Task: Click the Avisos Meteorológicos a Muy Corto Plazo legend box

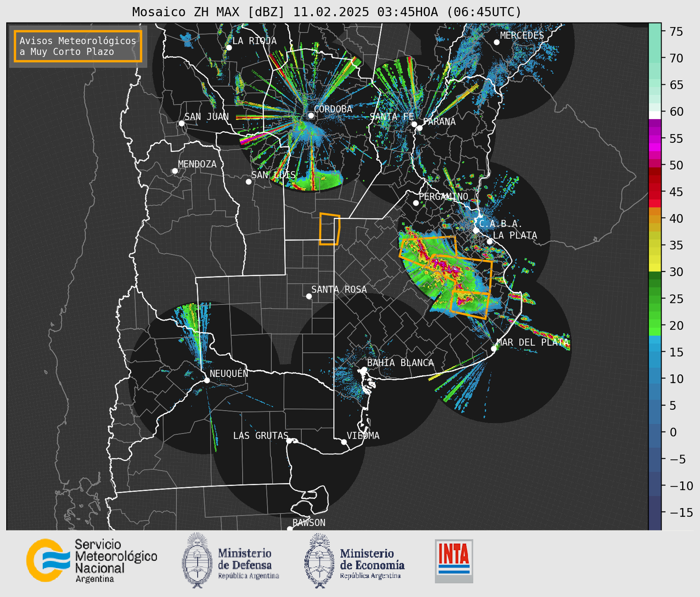Action: pos(78,46)
